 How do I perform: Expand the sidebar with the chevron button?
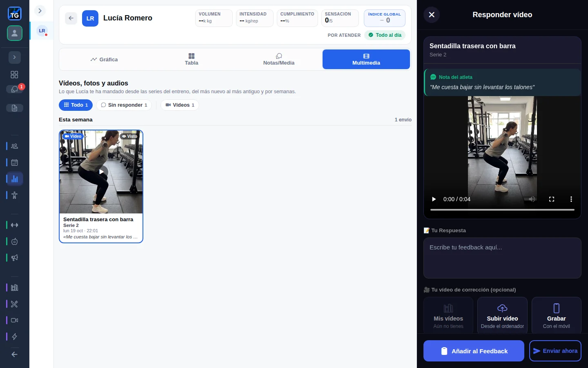coord(15,57)
